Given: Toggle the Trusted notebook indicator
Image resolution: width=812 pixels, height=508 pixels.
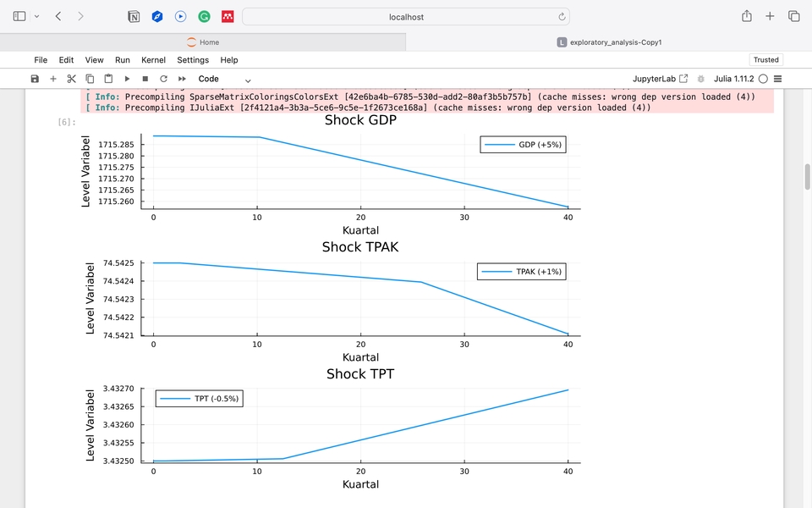Looking at the screenshot, I should 765,60.
